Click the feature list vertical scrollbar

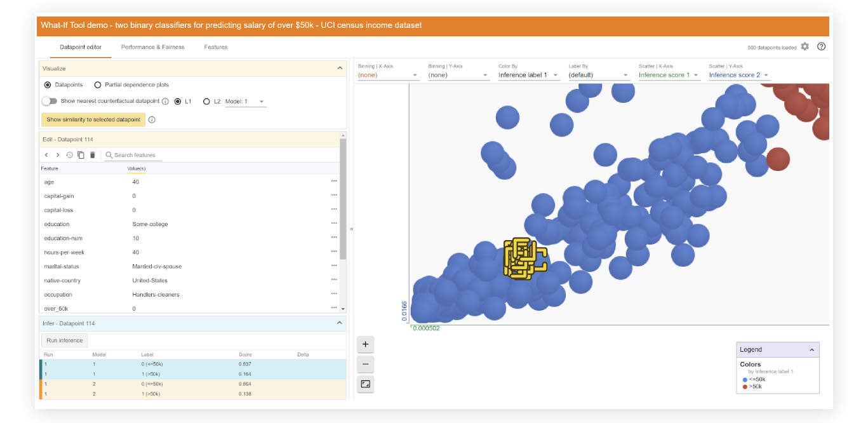click(344, 200)
